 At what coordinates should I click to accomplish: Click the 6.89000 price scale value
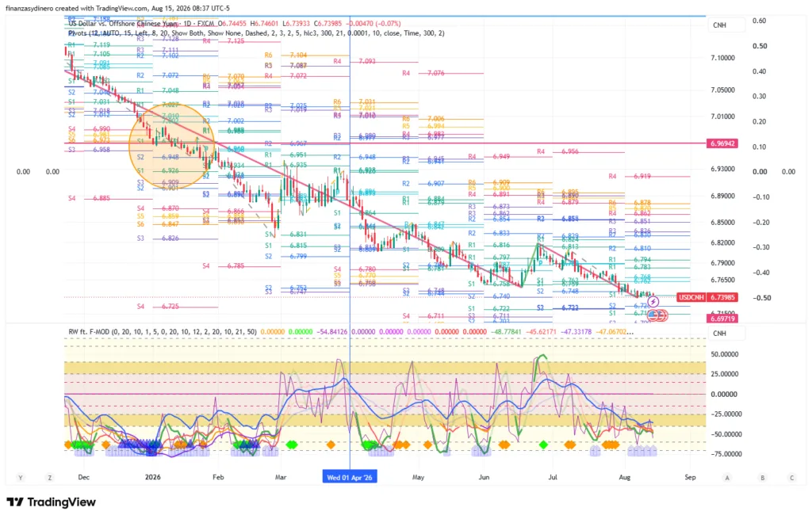click(x=722, y=197)
